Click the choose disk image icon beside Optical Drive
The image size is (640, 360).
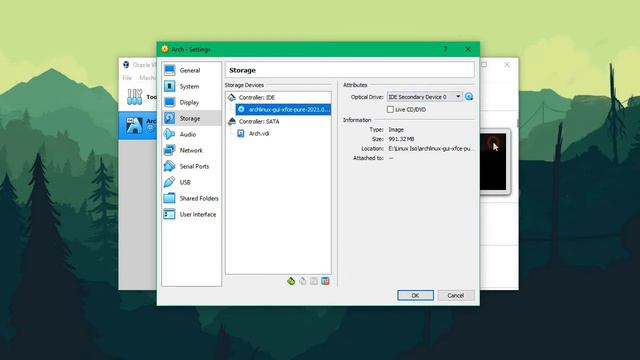tap(469, 97)
